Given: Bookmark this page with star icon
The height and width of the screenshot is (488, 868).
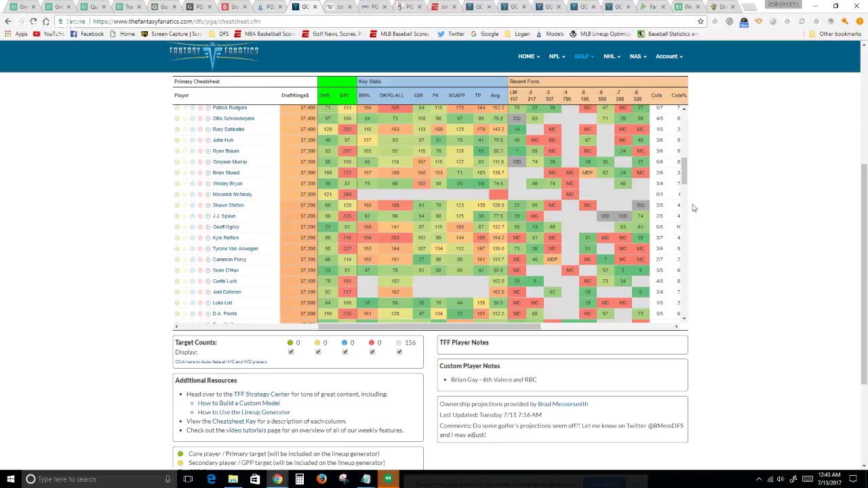Looking at the screenshot, I should pos(701,21).
